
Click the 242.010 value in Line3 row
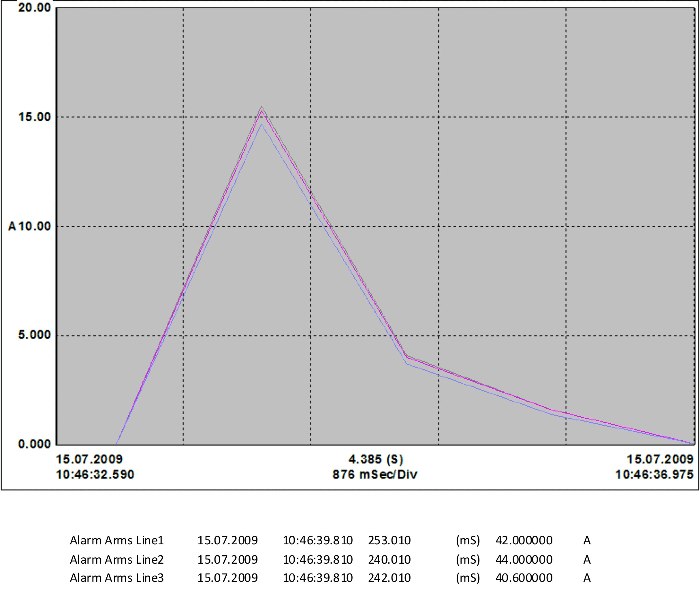[389, 578]
